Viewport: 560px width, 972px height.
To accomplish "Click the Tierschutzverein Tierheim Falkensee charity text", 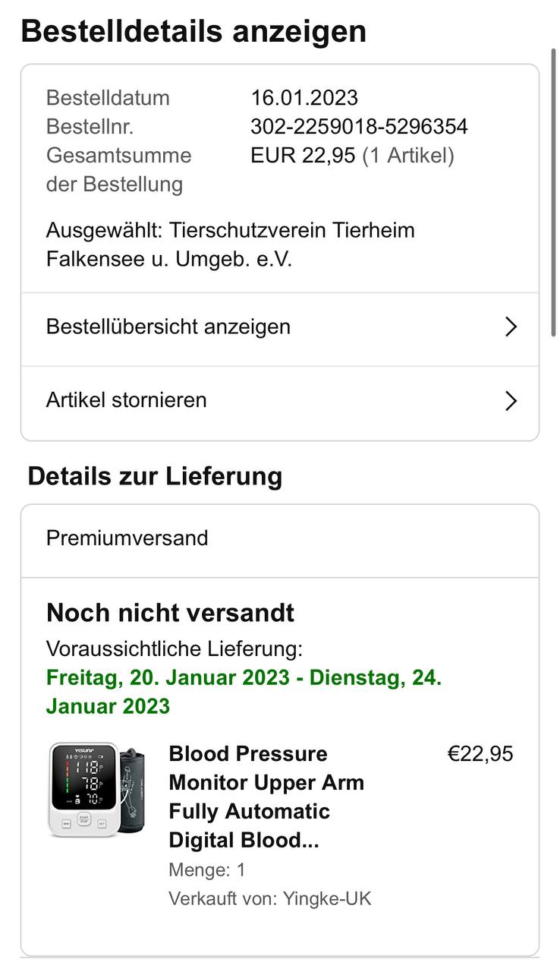I will tap(231, 245).
